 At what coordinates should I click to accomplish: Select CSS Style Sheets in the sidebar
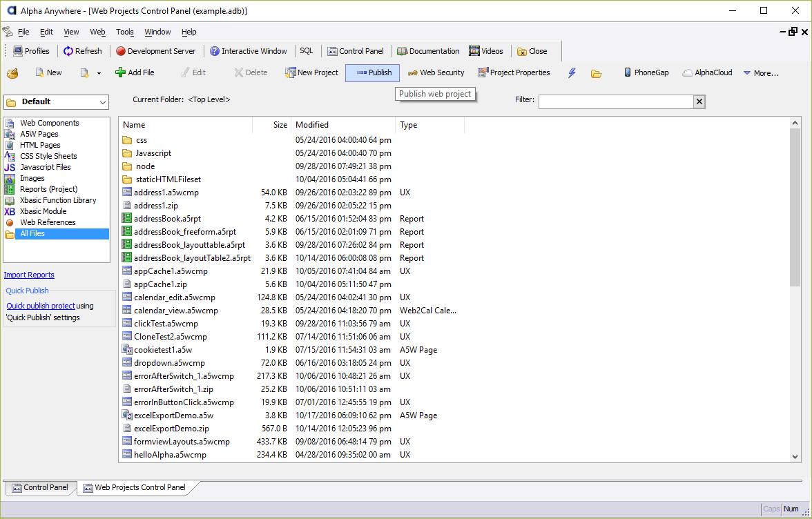[x=48, y=156]
